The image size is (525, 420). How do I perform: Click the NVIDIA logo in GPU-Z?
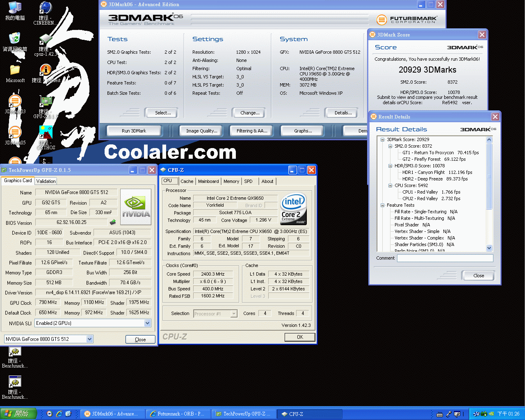pyautogui.click(x=136, y=206)
